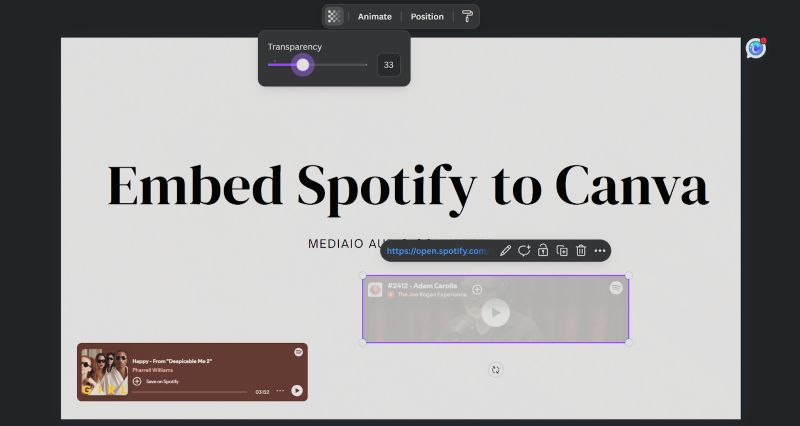The width and height of the screenshot is (800, 426).
Task: Open the open.spotify.com link
Action: [x=436, y=251]
